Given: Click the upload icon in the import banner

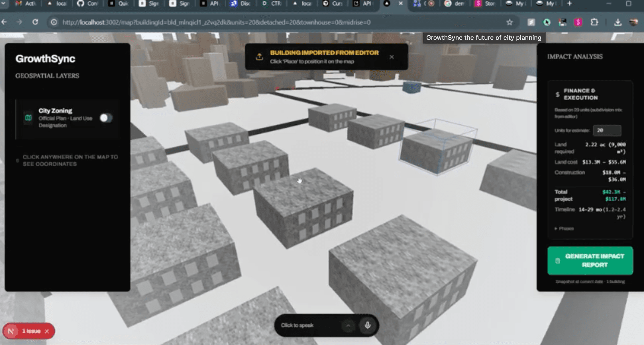Looking at the screenshot, I should [259, 57].
